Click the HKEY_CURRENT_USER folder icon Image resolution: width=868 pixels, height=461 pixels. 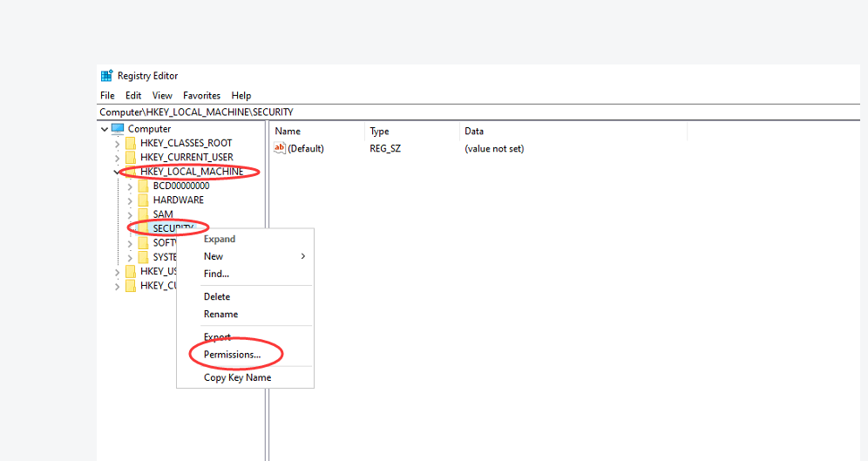131,158
